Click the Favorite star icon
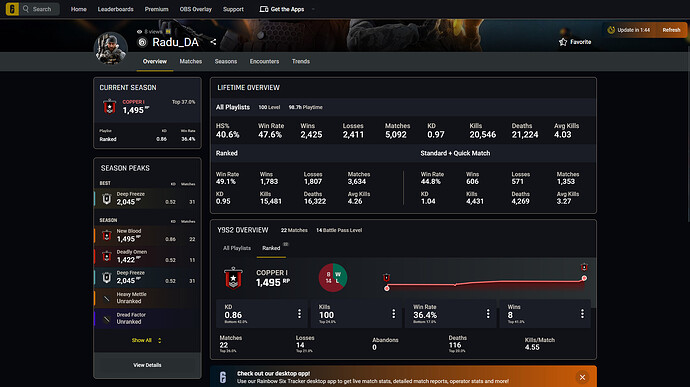This screenshot has height=387, width=690. pyautogui.click(x=562, y=42)
